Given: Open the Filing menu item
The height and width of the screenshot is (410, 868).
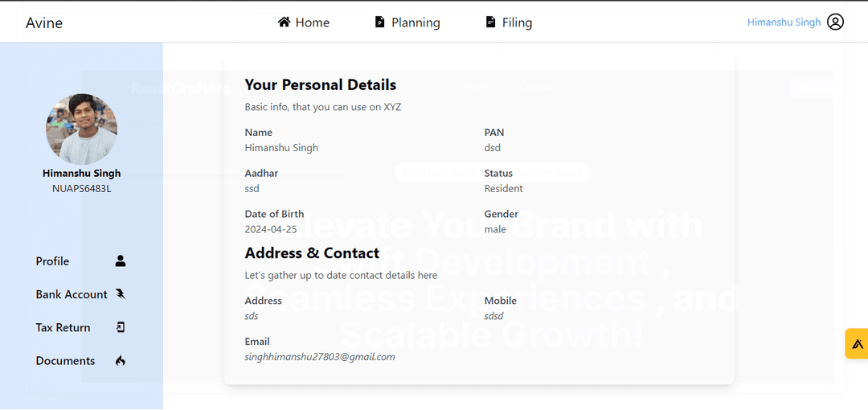Looking at the screenshot, I should click(x=509, y=23).
